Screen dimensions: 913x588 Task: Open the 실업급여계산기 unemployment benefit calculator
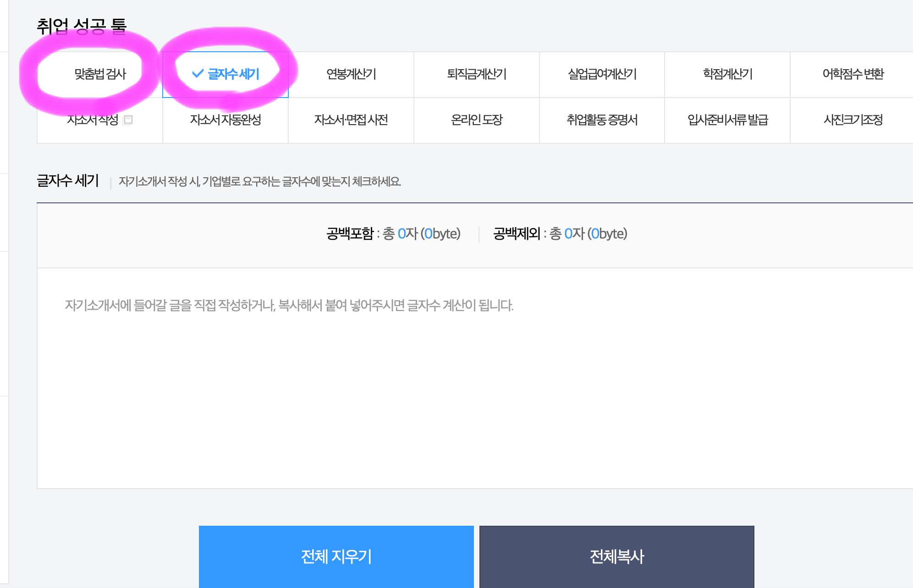click(603, 74)
